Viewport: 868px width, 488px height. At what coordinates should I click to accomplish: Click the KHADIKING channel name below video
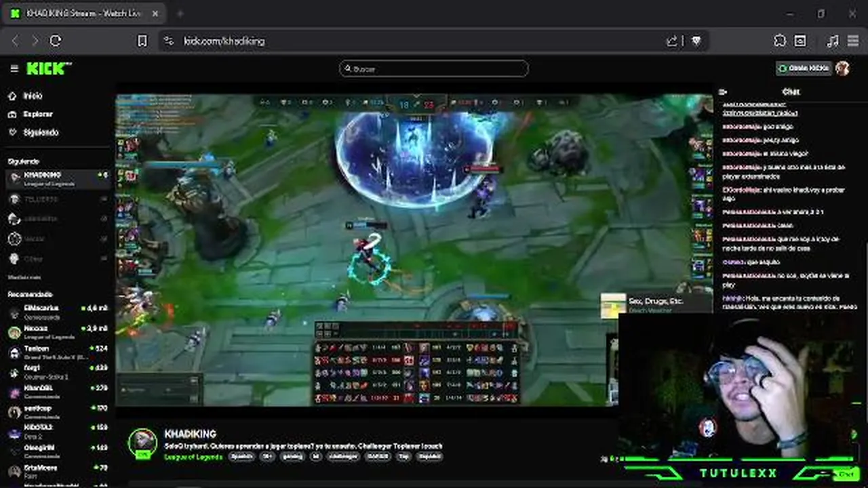pyautogui.click(x=190, y=434)
